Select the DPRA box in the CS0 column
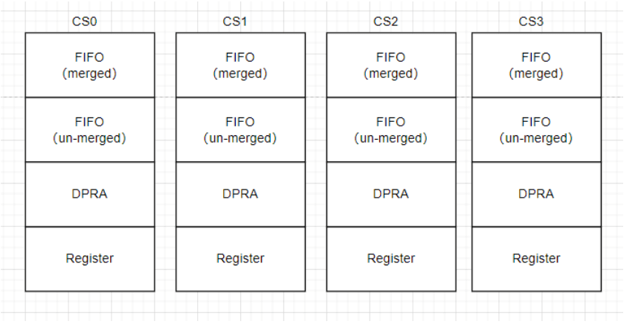The image size is (644, 327). (x=90, y=194)
